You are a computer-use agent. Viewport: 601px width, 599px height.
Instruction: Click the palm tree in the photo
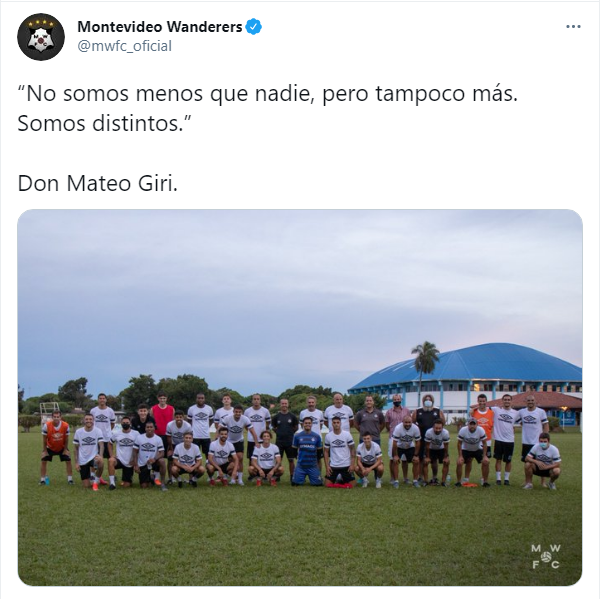(424, 368)
